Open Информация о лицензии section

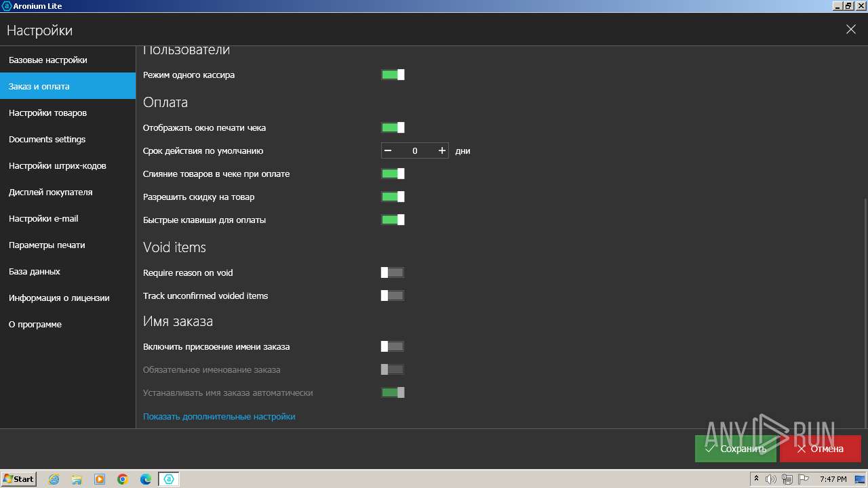point(68,298)
